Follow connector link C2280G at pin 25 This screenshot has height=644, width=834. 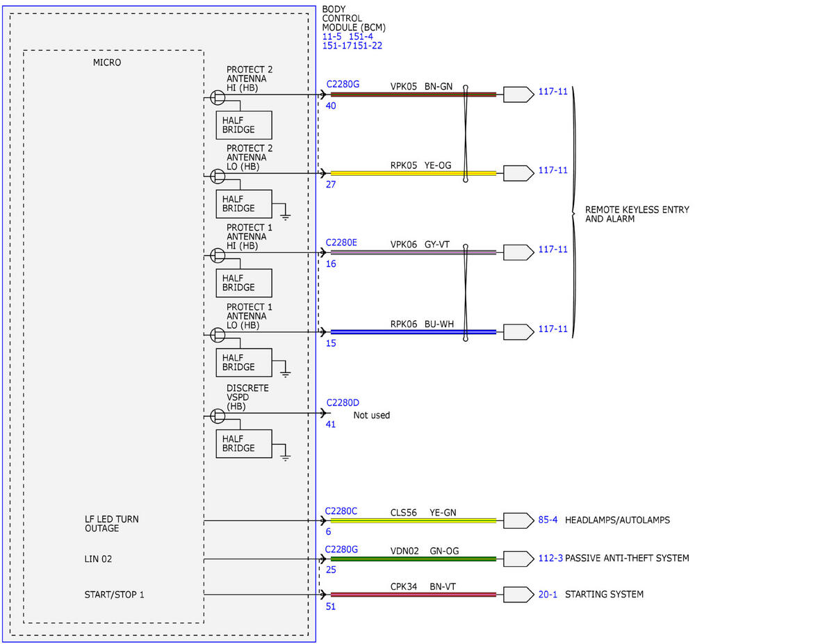[343, 549]
